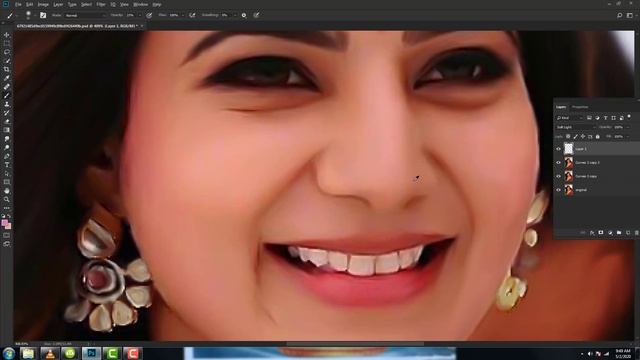The height and width of the screenshot is (360, 640).
Task: Select the Zoom tool
Action: click(7, 199)
